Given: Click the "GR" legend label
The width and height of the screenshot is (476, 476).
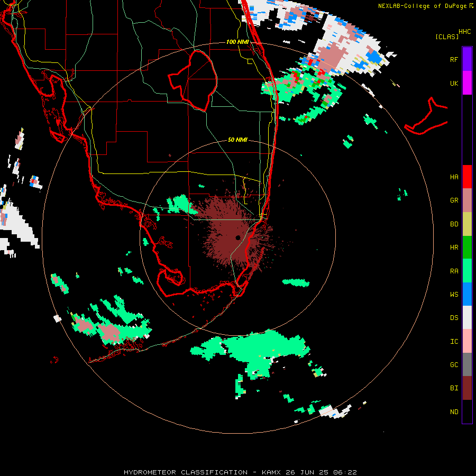Looking at the screenshot, I should click(454, 200).
